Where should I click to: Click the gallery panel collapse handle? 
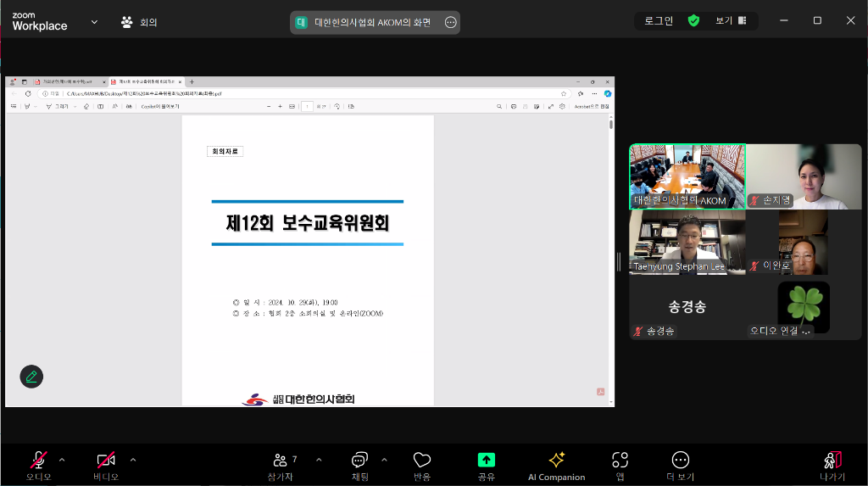coord(619,261)
